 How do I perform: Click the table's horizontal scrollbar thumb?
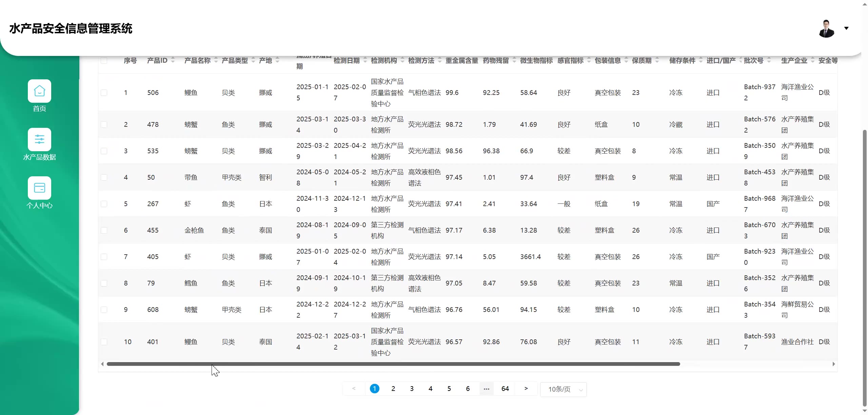pyautogui.click(x=393, y=364)
